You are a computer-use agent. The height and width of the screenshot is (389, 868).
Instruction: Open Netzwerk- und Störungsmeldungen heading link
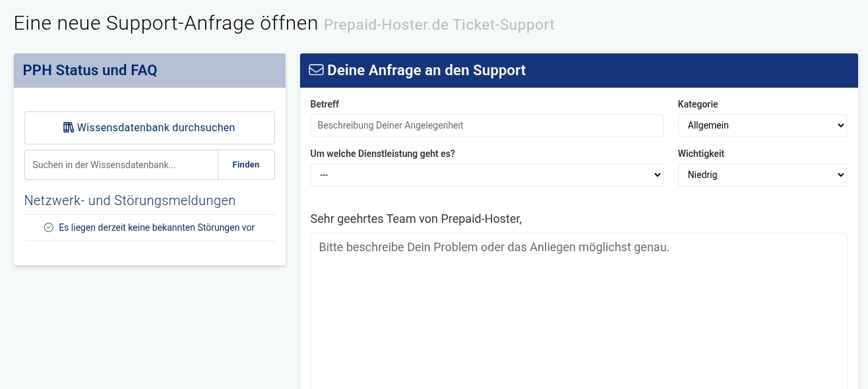click(130, 200)
